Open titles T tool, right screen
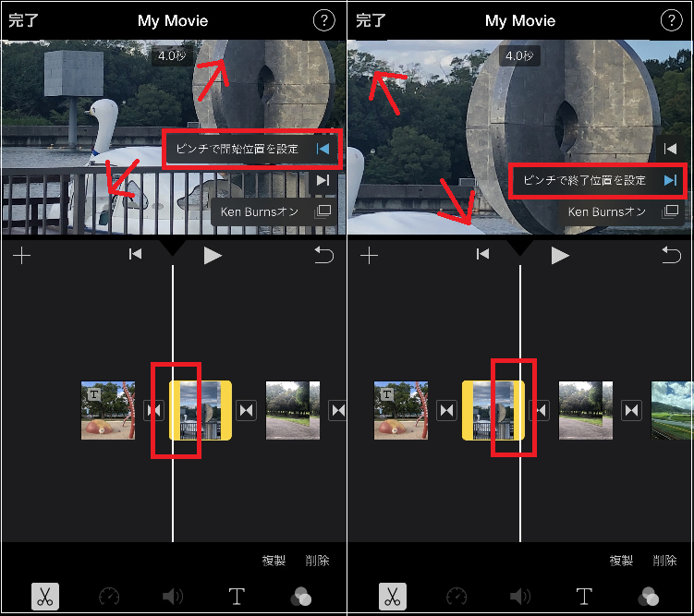The image size is (694, 616). point(584,597)
